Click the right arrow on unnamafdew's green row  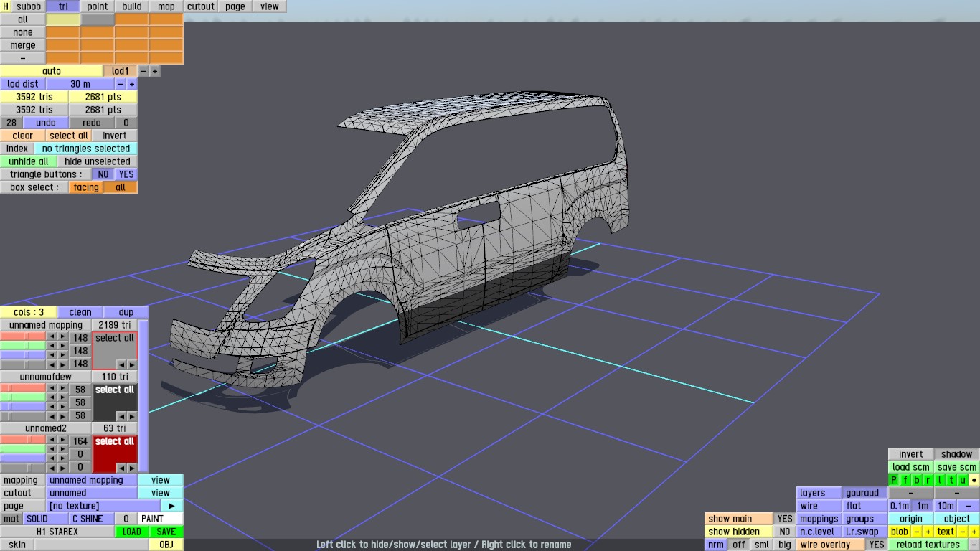click(x=63, y=397)
